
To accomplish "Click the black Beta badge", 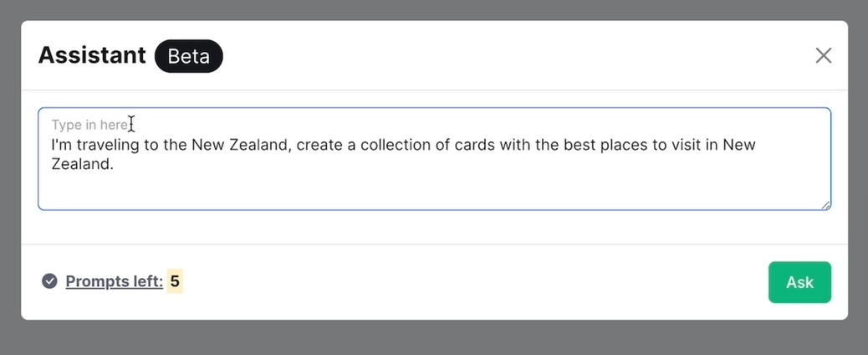I will (189, 56).
